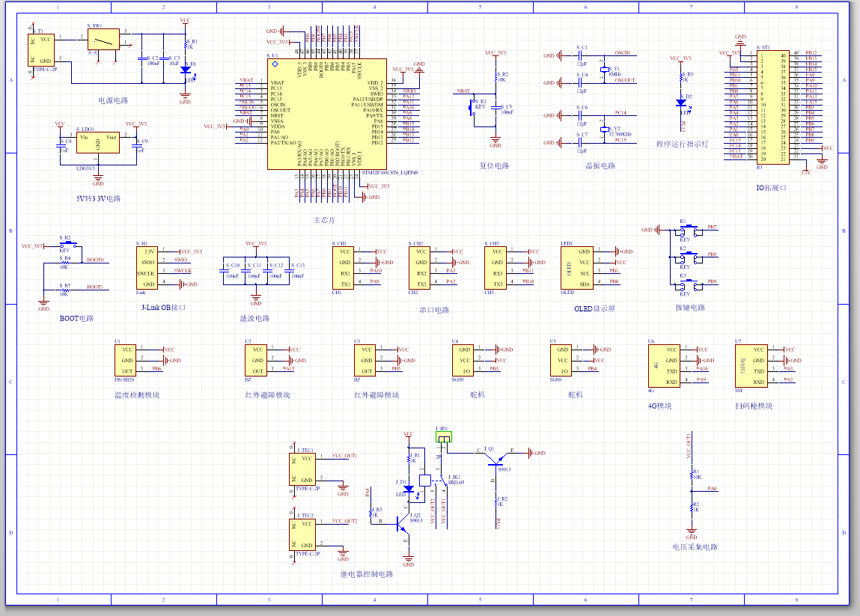The height and width of the screenshot is (616, 860).
Task: Select the S_SW1 switch component
Action: coord(103,40)
